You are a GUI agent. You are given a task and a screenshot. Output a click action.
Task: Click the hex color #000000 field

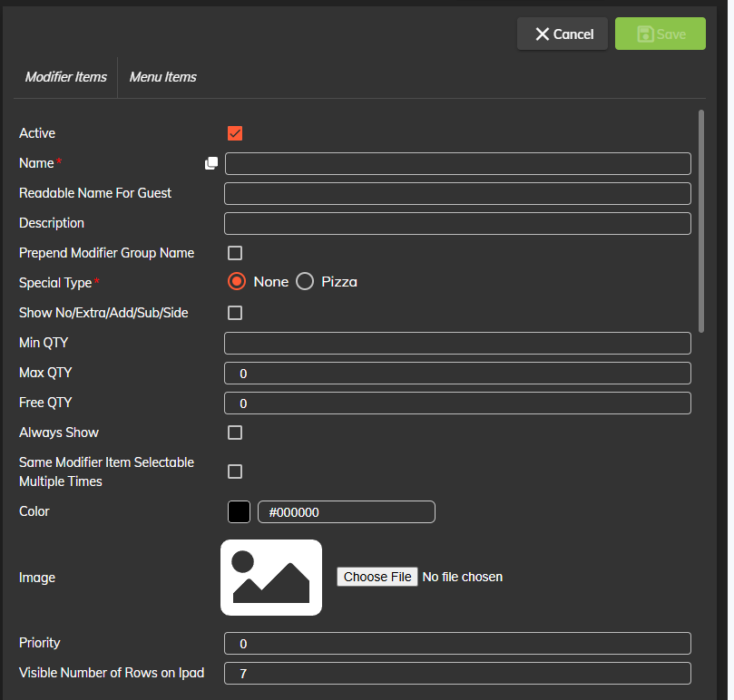point(347,512)
